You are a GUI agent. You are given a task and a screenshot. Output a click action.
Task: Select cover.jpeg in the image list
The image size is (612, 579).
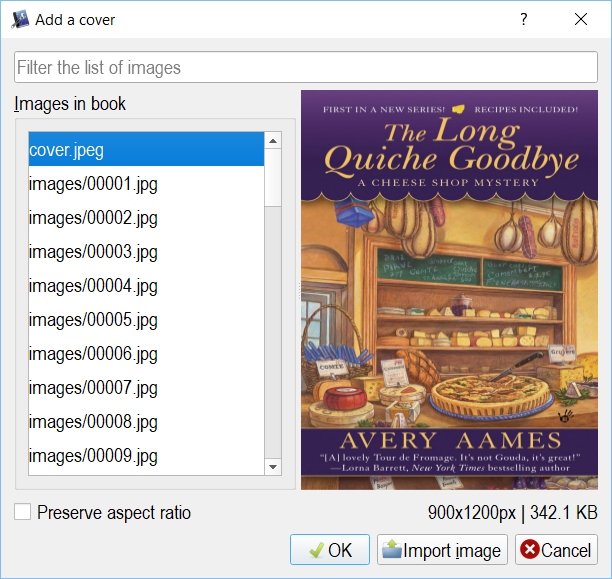(x=146, y=150)
